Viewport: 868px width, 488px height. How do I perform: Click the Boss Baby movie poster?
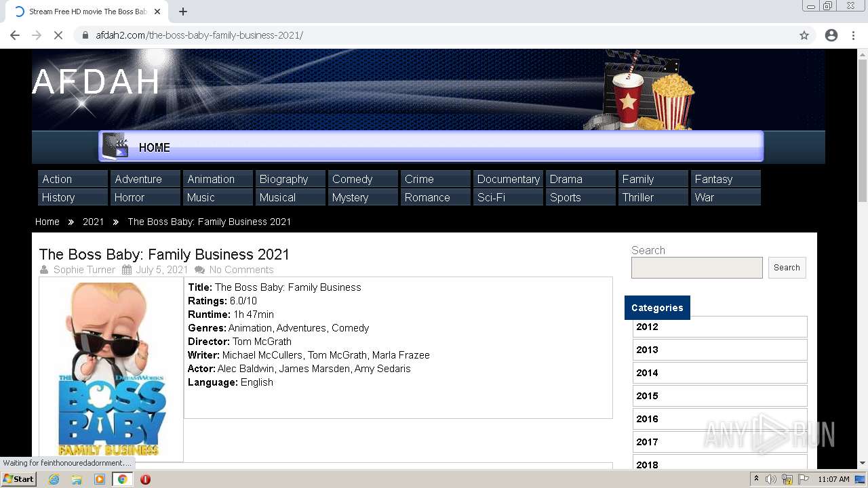111,369
